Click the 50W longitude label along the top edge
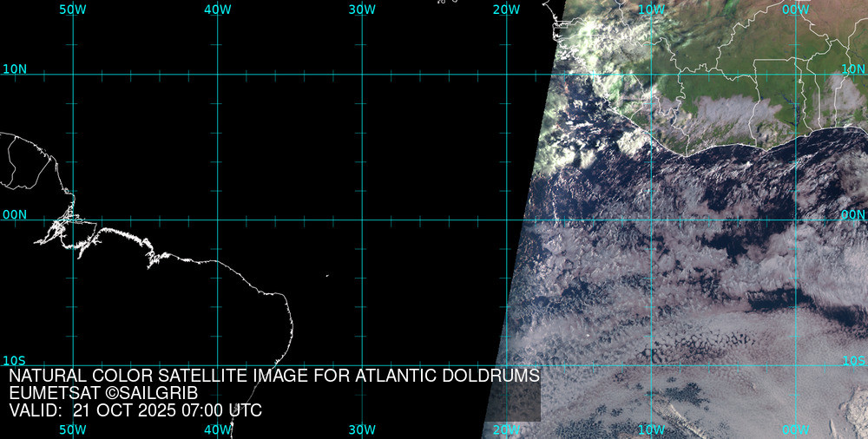868x439 pixels. point(73,10)
